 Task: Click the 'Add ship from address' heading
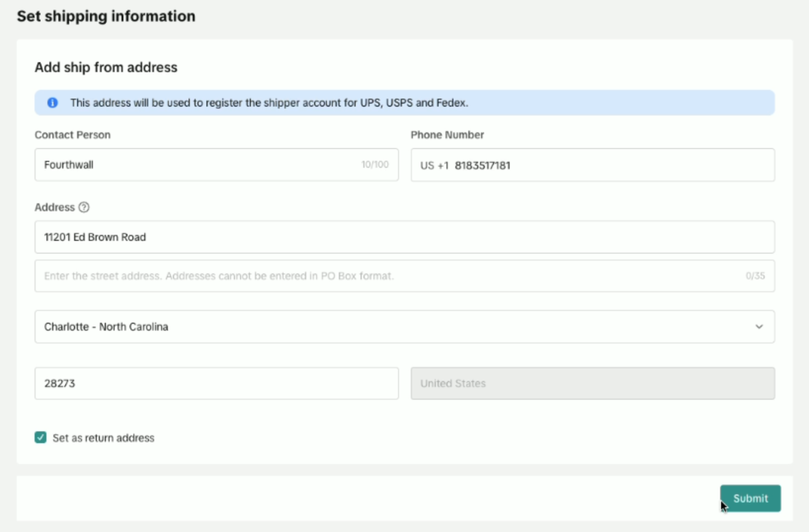click(106, 67)
